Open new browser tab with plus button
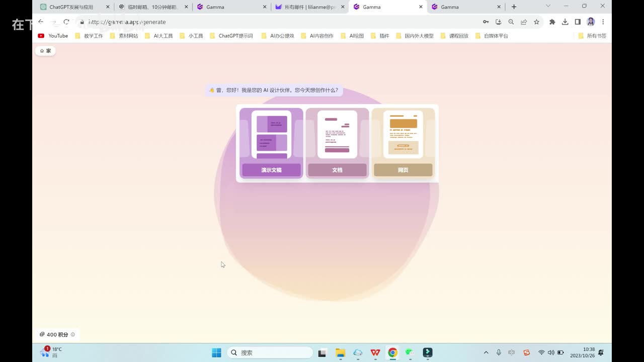 (514, 7)
